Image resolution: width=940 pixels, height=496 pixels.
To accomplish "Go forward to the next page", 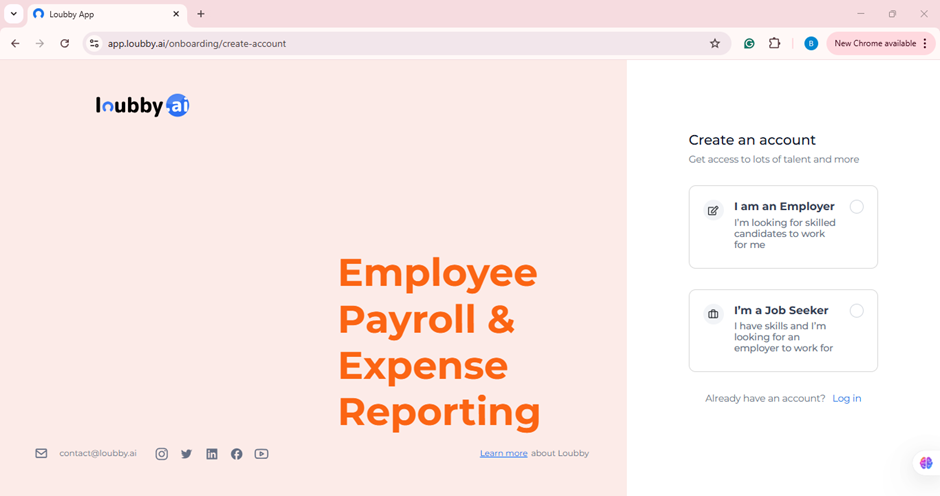I will (40, 43).
